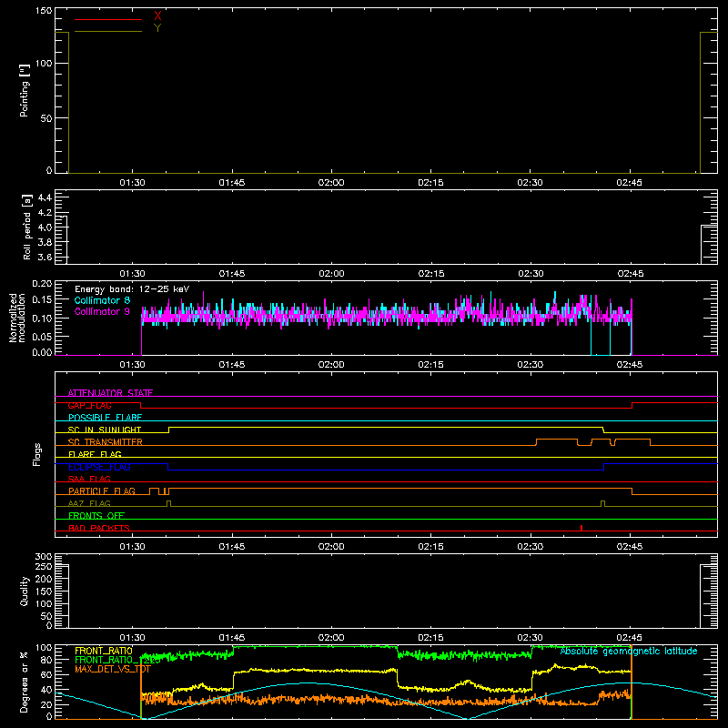Click the 4.4 tick on Roll period axis
This screenshot has width=728, height=728.
coord(45,197)
